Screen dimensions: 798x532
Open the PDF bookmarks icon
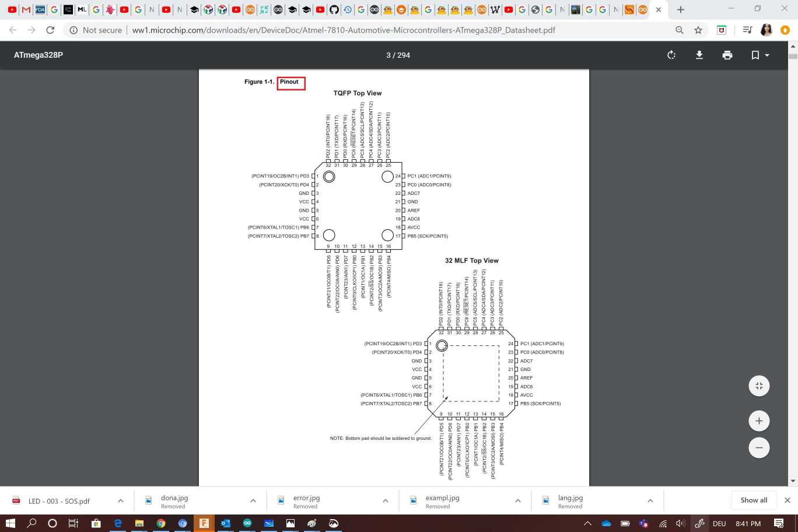(x=755, y=55)
